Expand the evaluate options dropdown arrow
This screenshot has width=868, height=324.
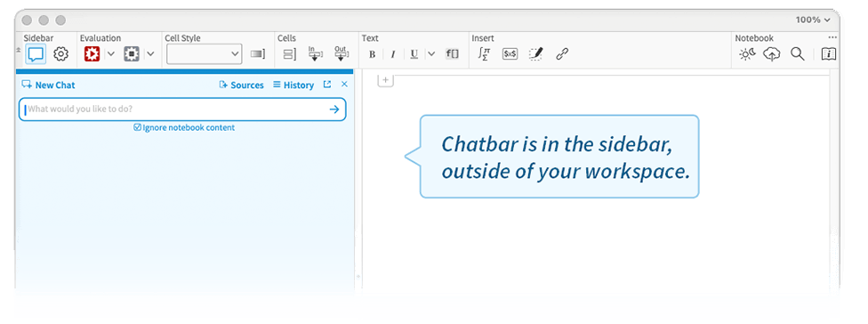110,53
